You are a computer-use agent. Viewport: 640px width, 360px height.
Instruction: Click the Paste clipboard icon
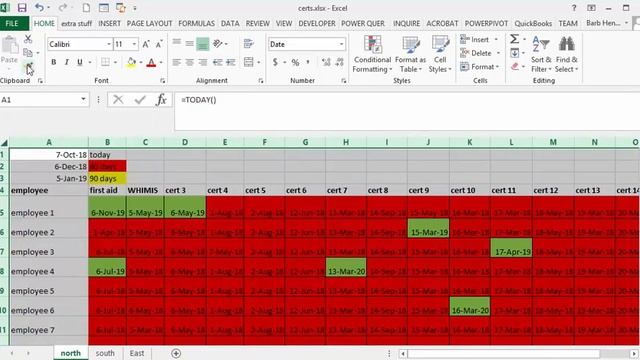pyautogui.click(x=9, y=45)
